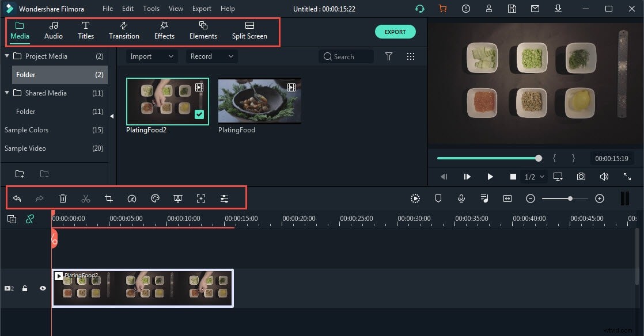644x336 pixels.
Task: Toggle the eye visibility icon on the video track
Action: [42, 288]
